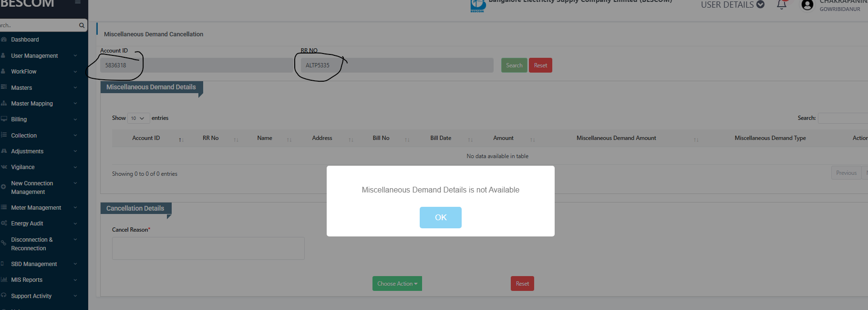Click the WorkFlow icon in sidebar
This screenshot has width=868, height=310.
pos(3,71)
